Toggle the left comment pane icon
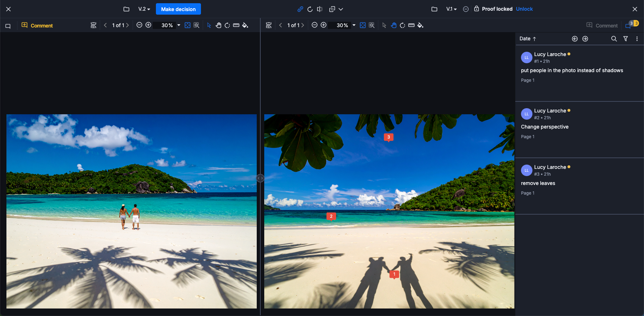The image size is (644, 316). [x=8, y=26]
